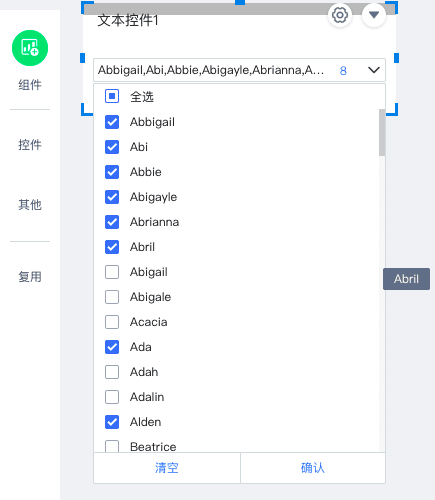Screen dimensions: 435x500
Task: Click the dropdown list scrollbar thumb
Action: [x=382, y=132]
